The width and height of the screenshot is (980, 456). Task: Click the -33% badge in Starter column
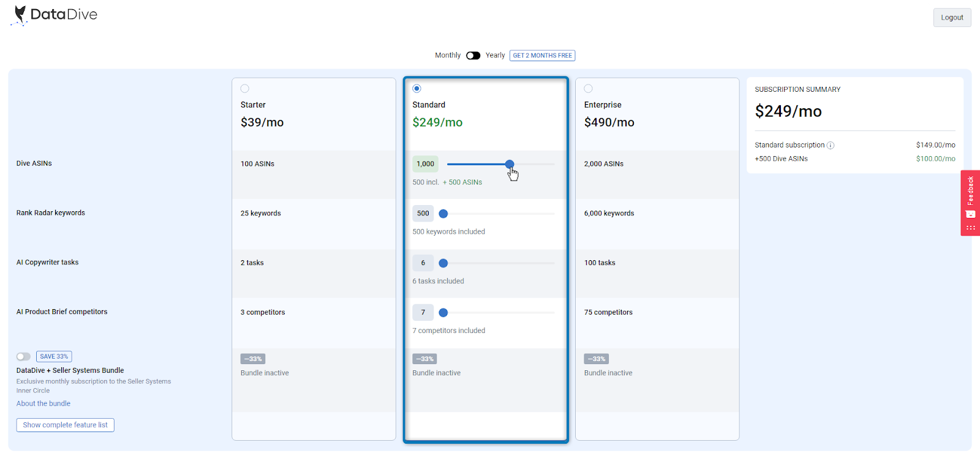tap(253, 359)
